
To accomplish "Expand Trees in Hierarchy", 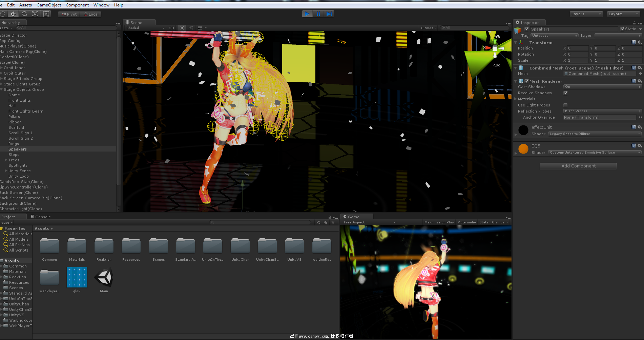I will (6, 160).
